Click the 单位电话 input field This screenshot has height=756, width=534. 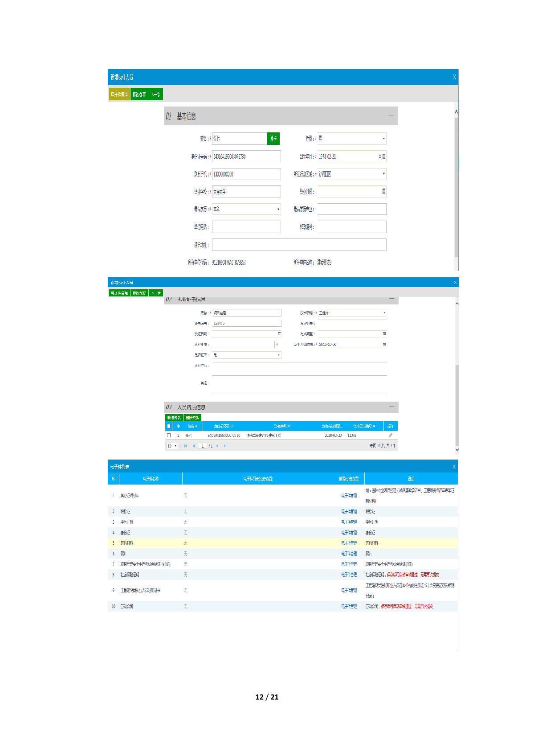(x=246, y=227)
